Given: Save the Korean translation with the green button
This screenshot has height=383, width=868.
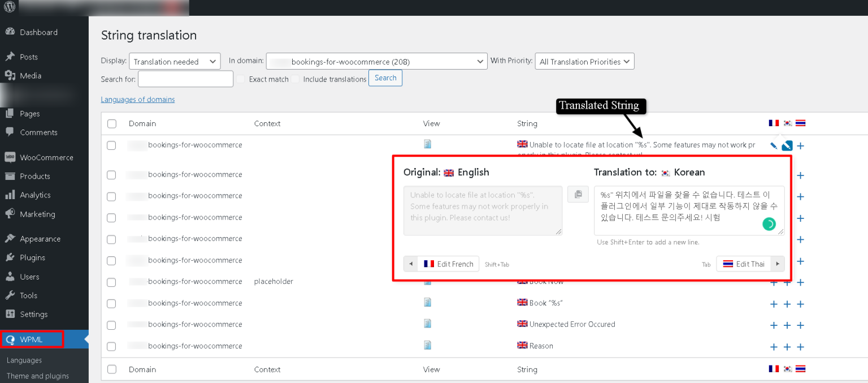Looking at the screenshot, I should [x=769, y=224].
